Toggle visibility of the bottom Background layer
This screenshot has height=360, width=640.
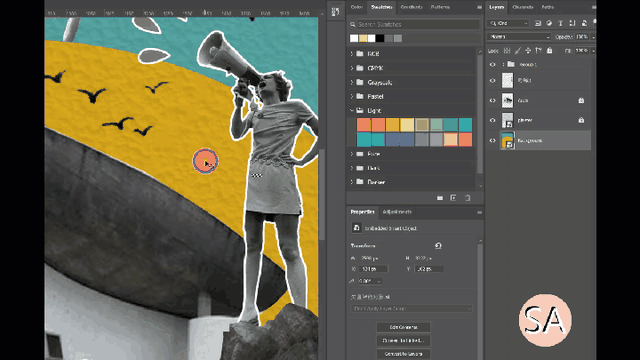493,140
